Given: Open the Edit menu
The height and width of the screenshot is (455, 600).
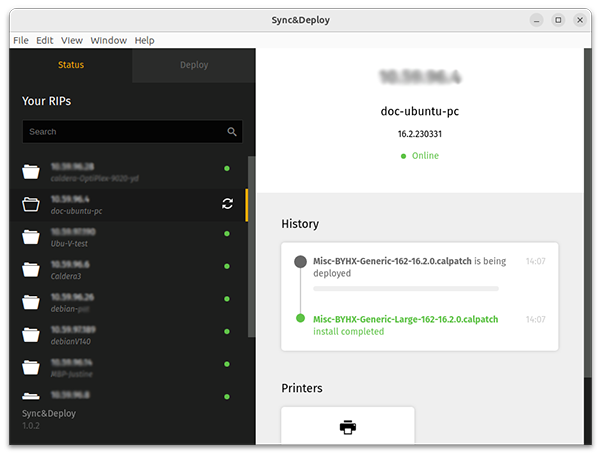Looking at the screenshot, I should (44, 40).
